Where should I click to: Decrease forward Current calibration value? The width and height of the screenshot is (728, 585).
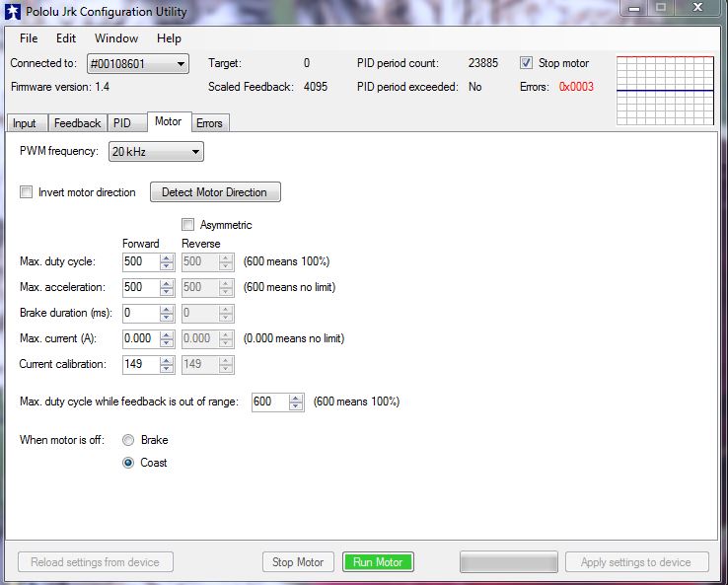[167, 369]
